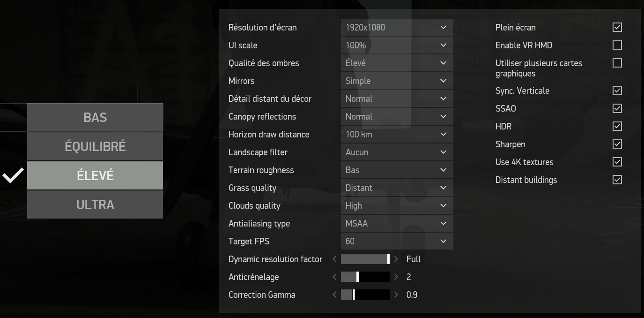
Task: Open Horizon draw distance dropdown
Action: click(x=397, y=134)
